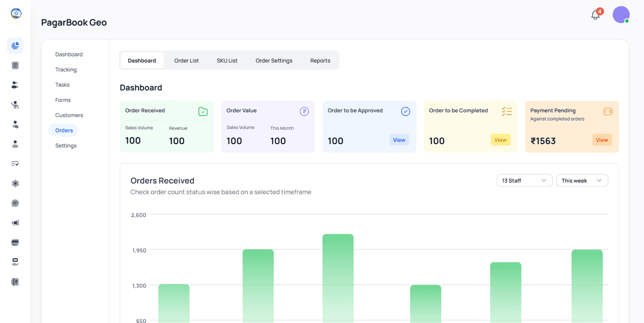Open the checklist sidebar icon
Image resolution: width=644 pixels, height=323 pixels.
click(15, 164)
